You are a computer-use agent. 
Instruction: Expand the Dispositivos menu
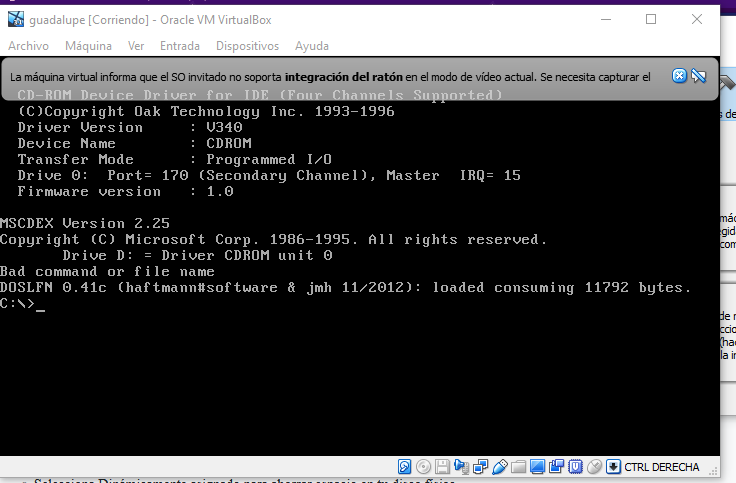(x=247, y=46)
